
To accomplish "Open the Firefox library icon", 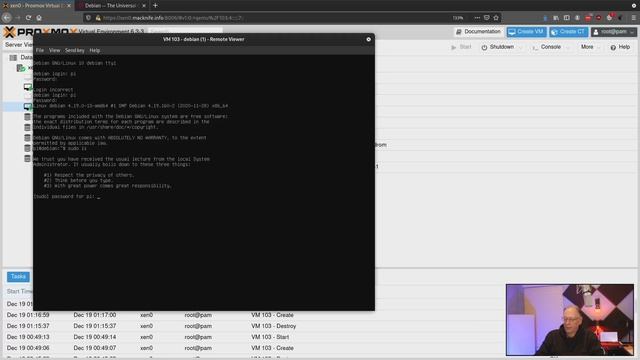I will tap(556, 18).
